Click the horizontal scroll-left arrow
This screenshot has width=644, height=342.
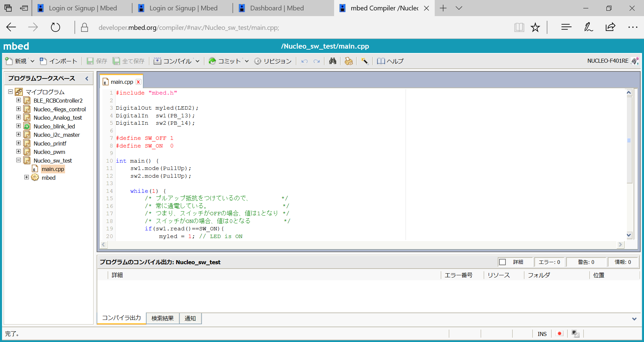[x=104, y=244]
